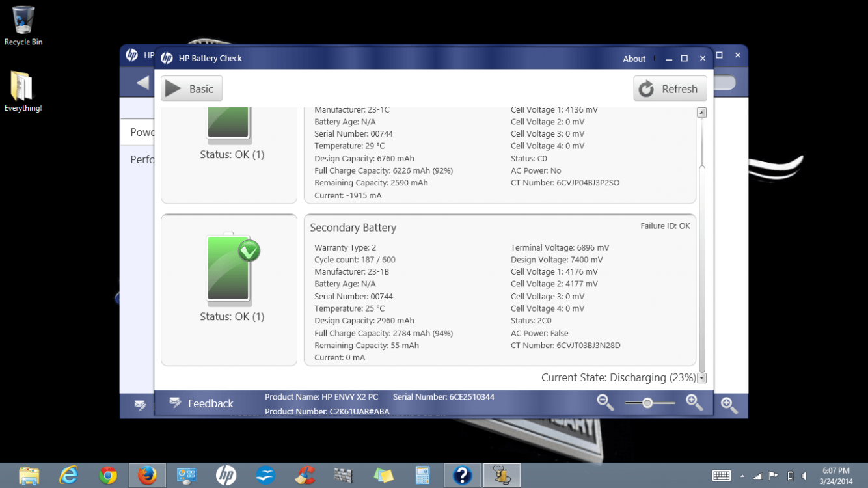Open the Feedback link
The width and height of the screenshot is (868, 488).
pyautogui.click(x=210, y=403)
